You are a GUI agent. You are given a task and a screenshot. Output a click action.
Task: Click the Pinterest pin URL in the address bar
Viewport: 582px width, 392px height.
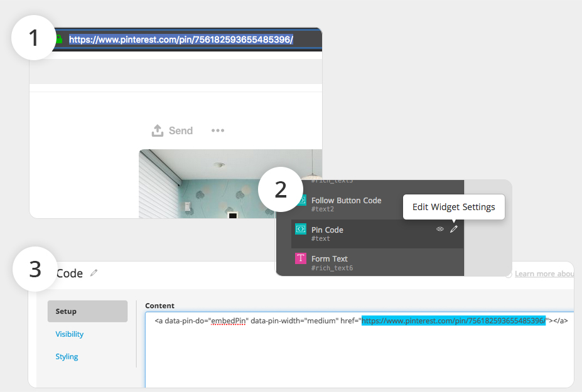(x=181, y=40)
